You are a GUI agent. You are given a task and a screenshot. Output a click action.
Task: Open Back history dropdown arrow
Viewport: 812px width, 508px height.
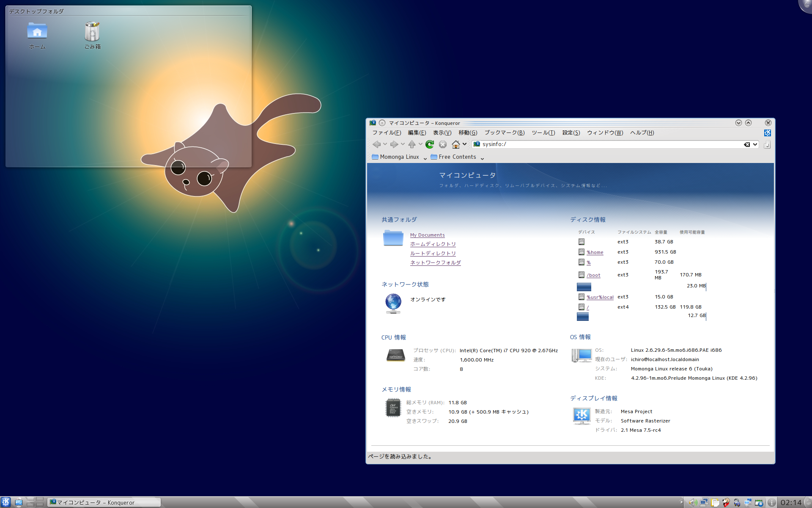click(385, 144)
